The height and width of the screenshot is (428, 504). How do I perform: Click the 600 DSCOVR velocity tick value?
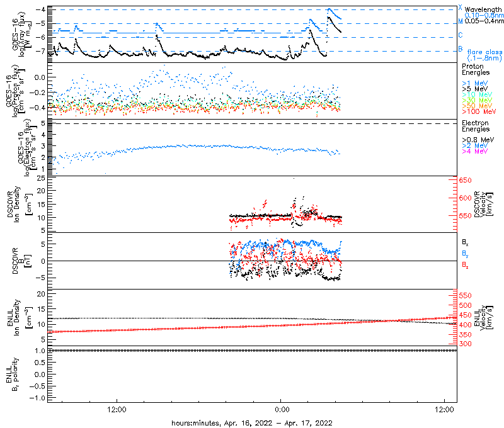[465, 198]
